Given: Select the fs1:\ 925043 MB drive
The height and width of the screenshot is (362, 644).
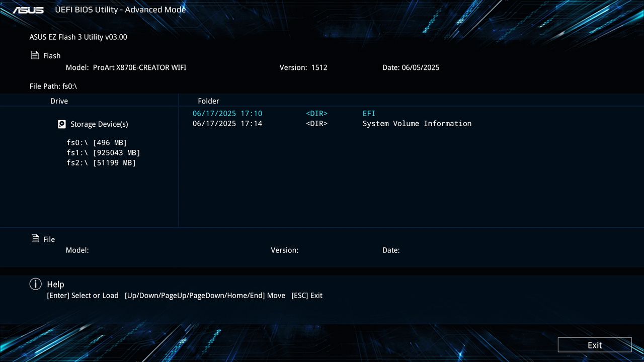Looking at the screenshot, I should pos(103,152).
